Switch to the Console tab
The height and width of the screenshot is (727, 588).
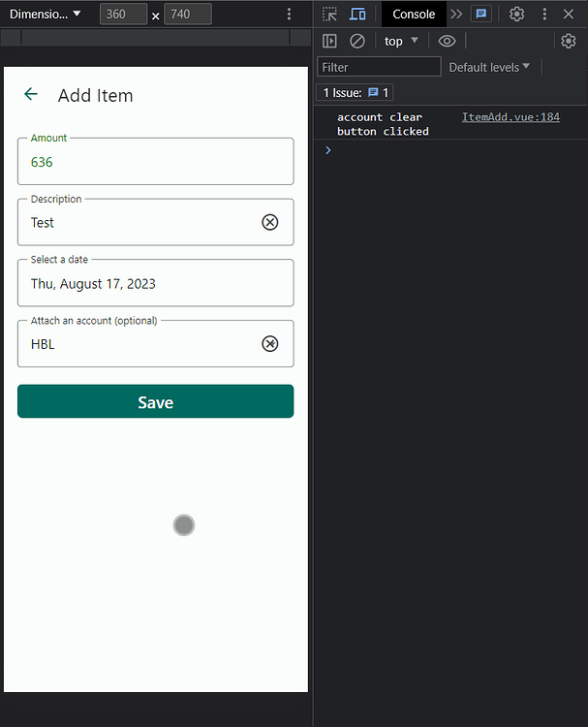tap(414, 14)
